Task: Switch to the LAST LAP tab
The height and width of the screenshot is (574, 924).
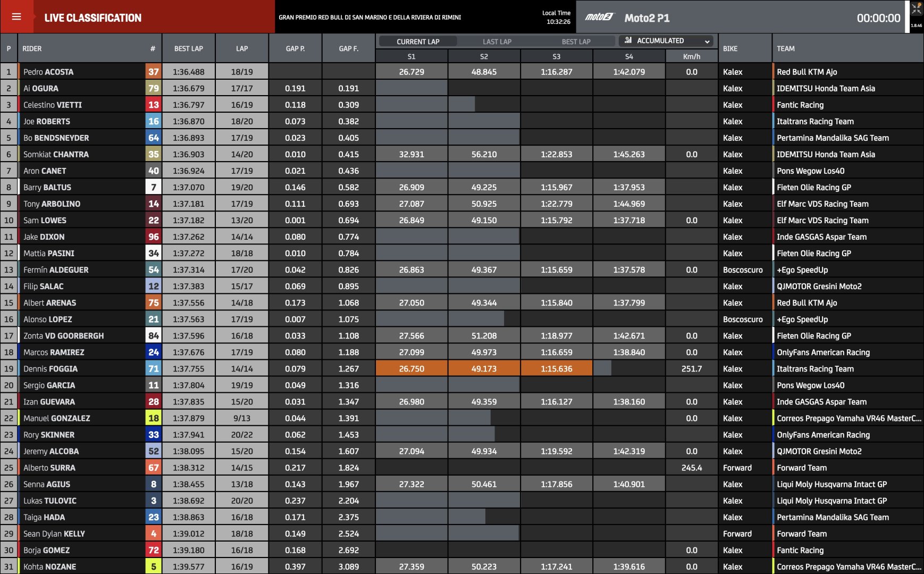Action: point(497,41)
